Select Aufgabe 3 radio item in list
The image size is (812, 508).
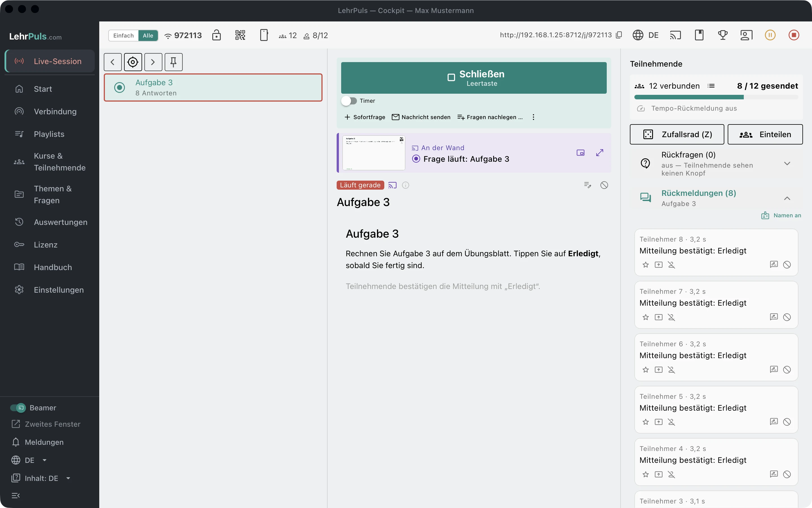click(x=213, y=87)
